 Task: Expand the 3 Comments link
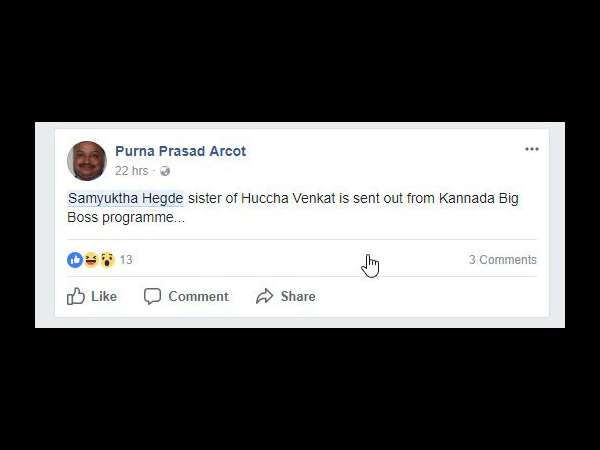tap(503, 260)
